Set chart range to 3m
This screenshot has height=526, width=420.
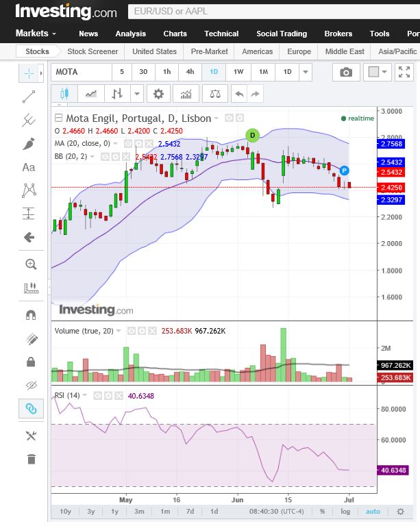[139, 512]
